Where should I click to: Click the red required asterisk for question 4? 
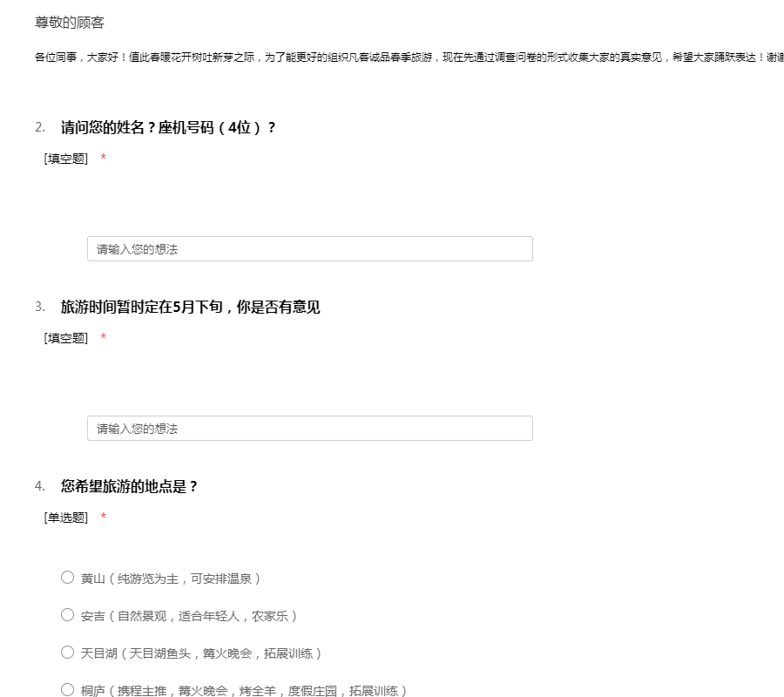tap(104, 518)
